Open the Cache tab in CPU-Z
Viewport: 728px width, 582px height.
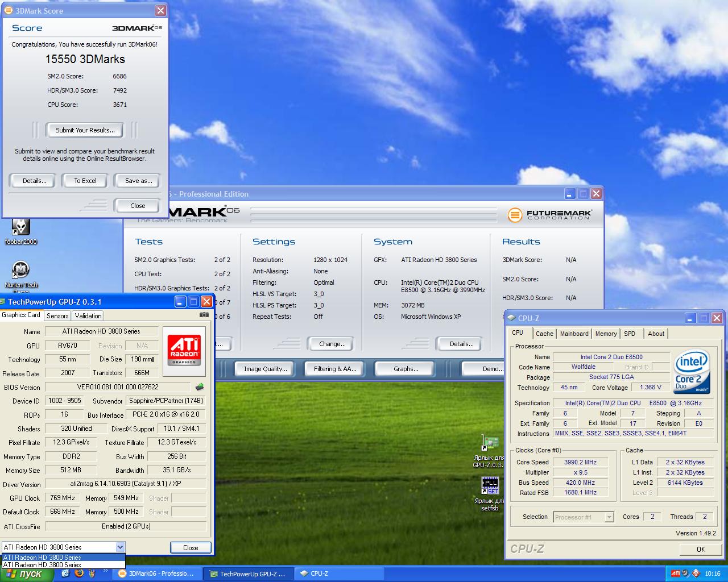[x=544, y=334]
